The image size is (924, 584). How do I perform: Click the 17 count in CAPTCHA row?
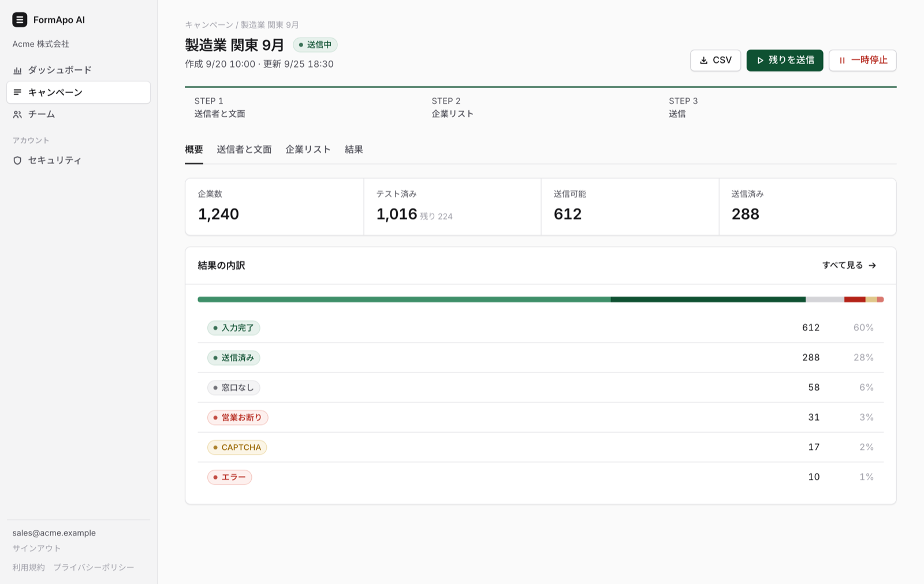click(814, 447)
